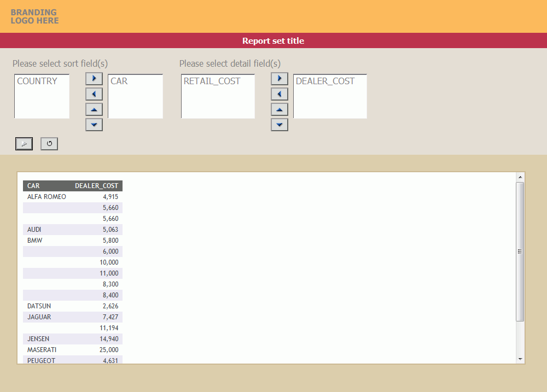Click the report vertical scrollbar thumb
Image resolution: width=547 pixels, height=392 pixels.
click(520, 251)
